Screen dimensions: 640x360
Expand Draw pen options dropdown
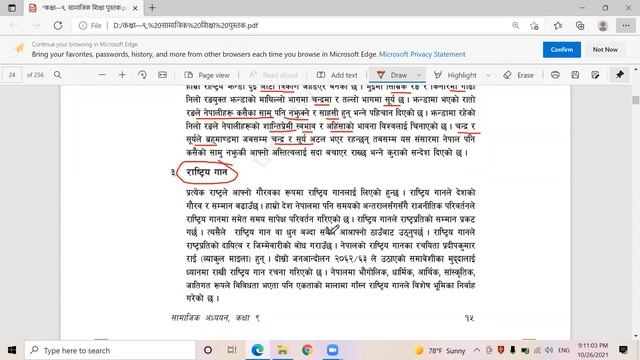point(419,75)
